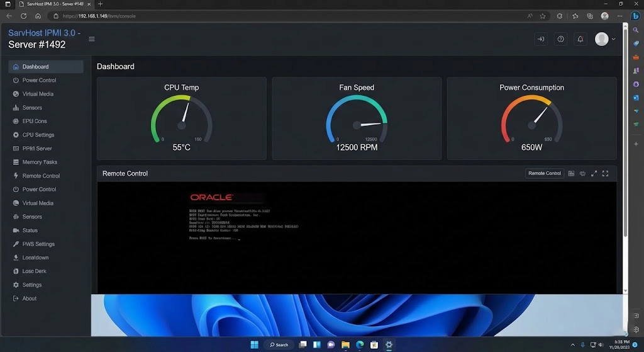Open the Edge sidebar settings gear
The width and height of the screenshot is (644, 352).
tap(636, 329)
